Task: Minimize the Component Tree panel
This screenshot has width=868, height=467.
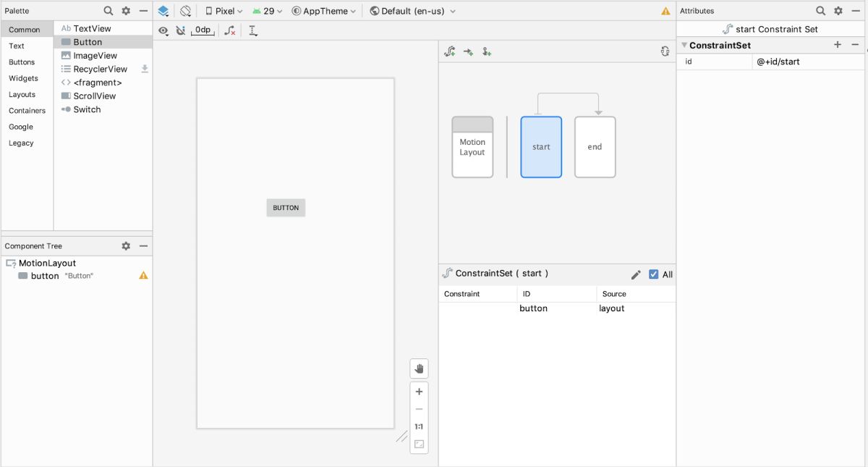Action: [x=143, y=246]
